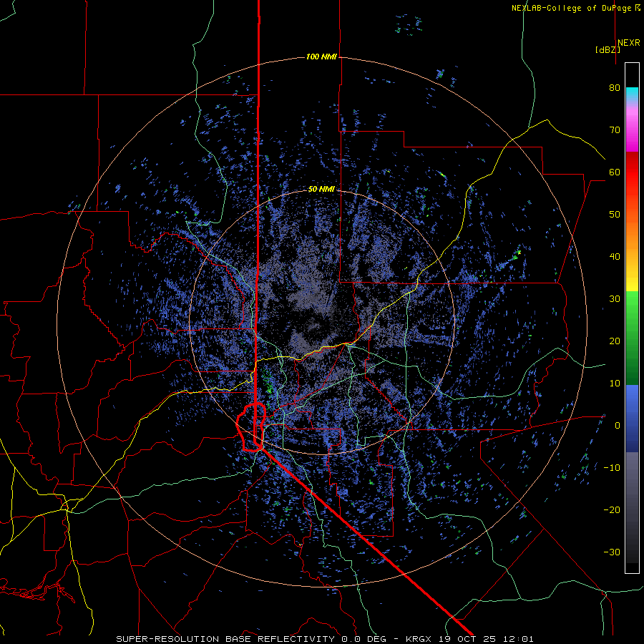Image resolution: width=644 pixels, height=644 pixels.
Task: Click the 10 value on the dBZ scale
Action: 615,384
